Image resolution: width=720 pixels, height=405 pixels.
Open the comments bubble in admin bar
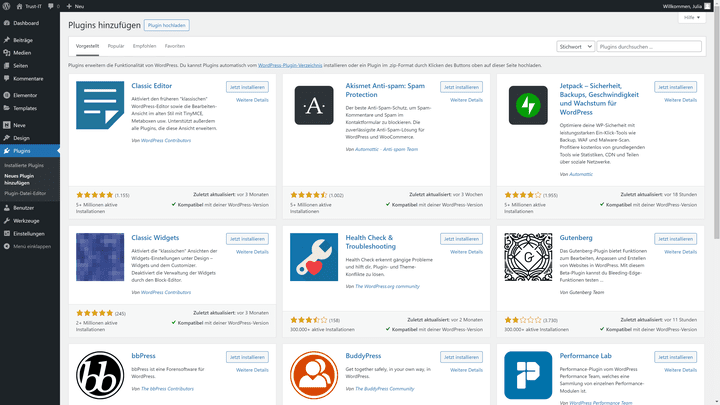pos(54,6)
